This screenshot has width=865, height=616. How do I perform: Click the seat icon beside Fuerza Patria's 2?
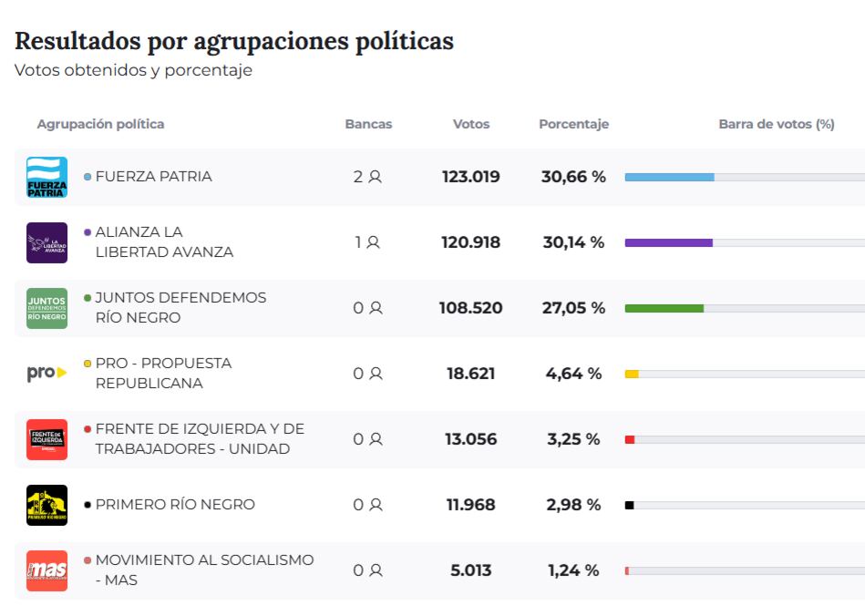(x=375, y=177)
